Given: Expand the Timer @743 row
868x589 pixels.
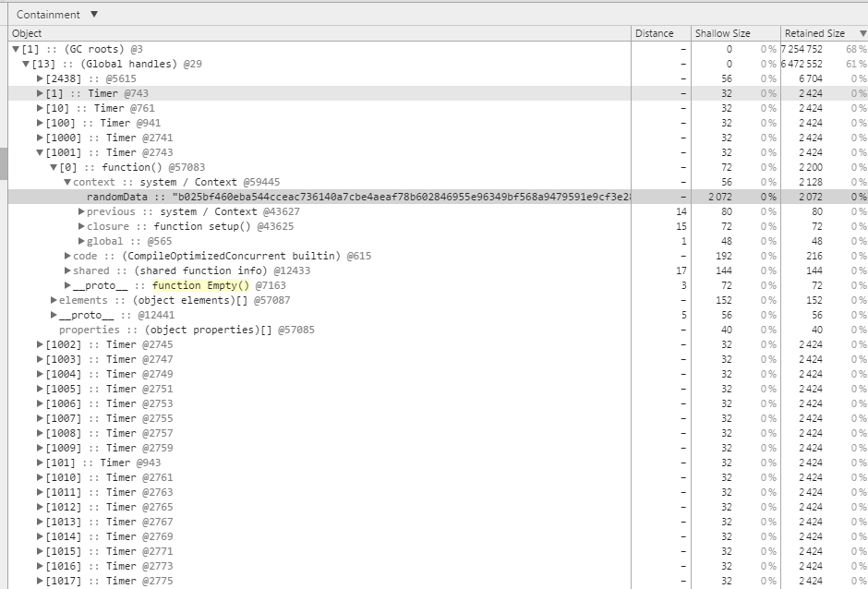Looking at the screenshot, I should click(x=40, y=93).
